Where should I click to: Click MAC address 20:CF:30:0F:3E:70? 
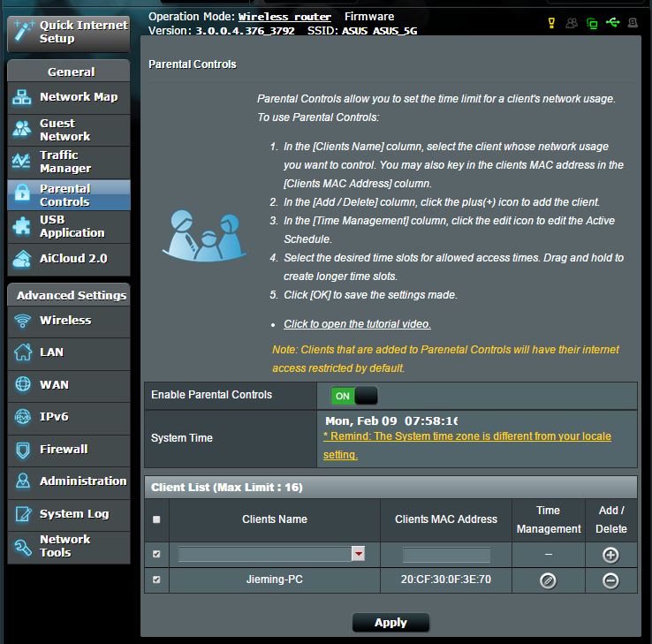446,580
